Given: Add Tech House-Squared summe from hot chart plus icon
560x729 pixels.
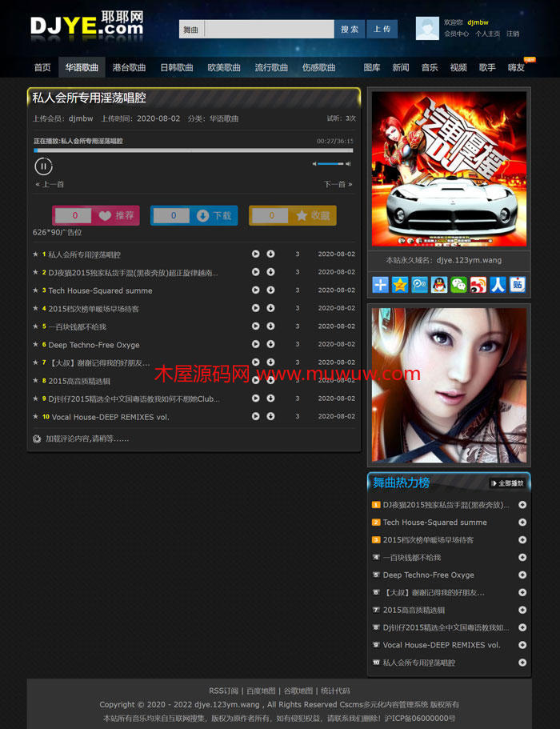Looking at the screenshot, I should click(x=522, y=523).
